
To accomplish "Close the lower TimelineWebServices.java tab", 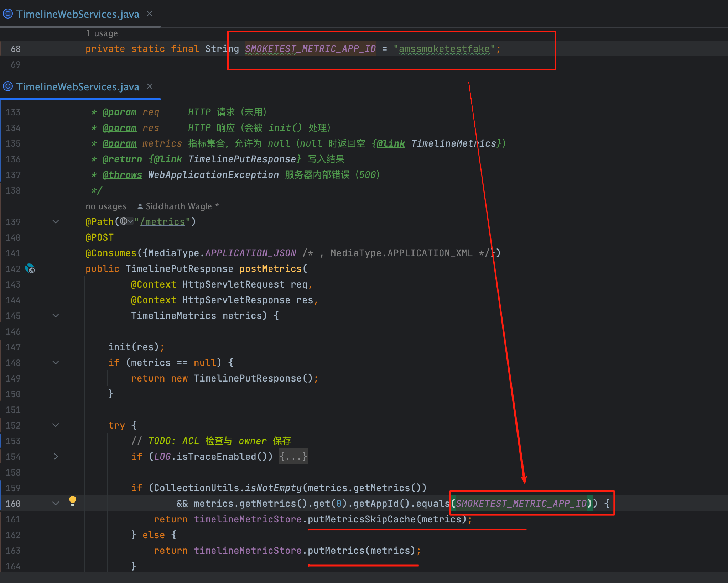I will [150, 86].
